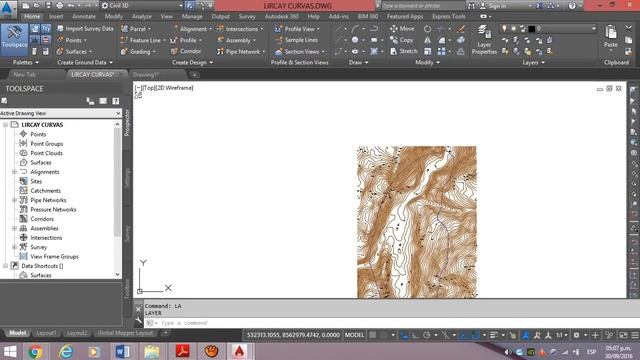Open the Section Views tool
Image resolution: width=640 pixels, height=360 pixels.
point(300,51)
